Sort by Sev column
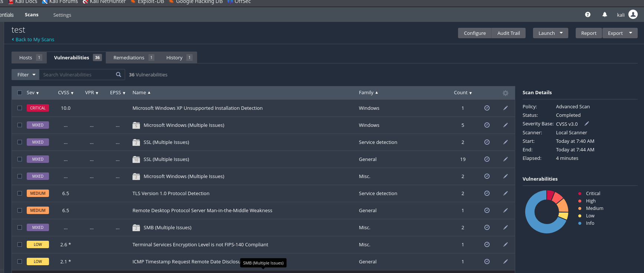The width and height of the screenshot is (644, 273). [x=33, y=93]
